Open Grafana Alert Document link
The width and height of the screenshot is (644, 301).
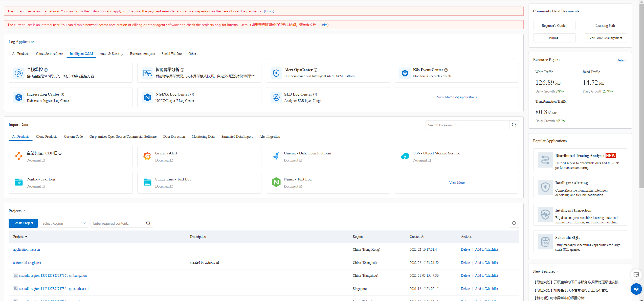point(164,160)
